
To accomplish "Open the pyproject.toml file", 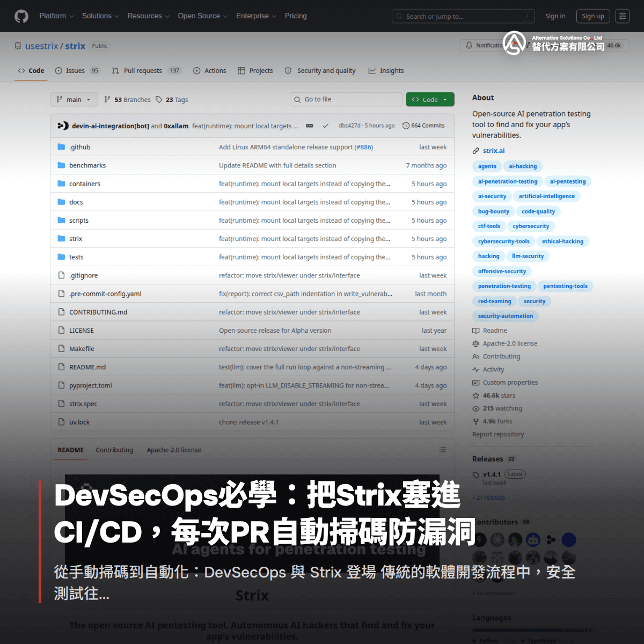I will [x=91, y=385].
